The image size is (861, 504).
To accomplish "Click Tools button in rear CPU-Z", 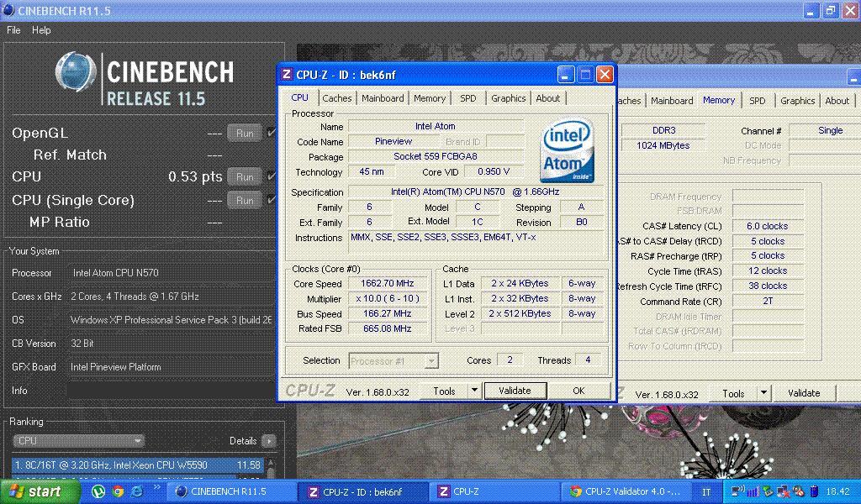I will [x=733, y=394].
